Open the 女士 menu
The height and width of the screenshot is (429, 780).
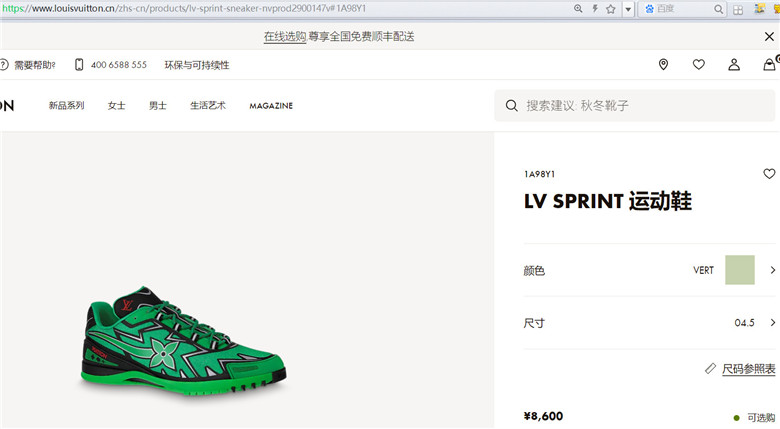(116, 106)
